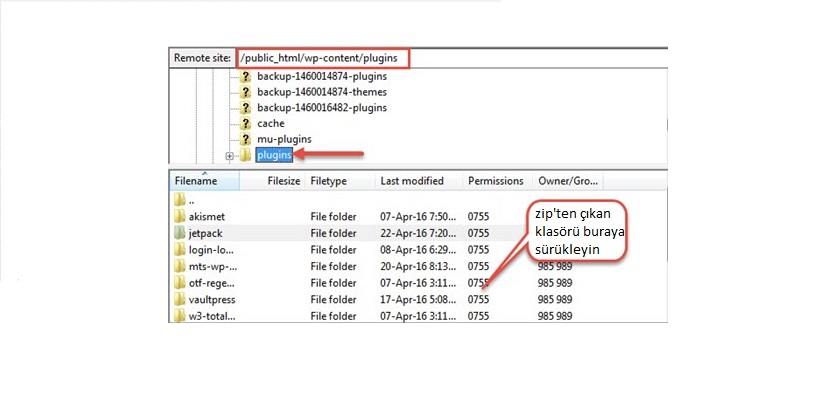Click the akismet folder icon
The height and width of the screenshot is (407, 818).
click(179, 216)
